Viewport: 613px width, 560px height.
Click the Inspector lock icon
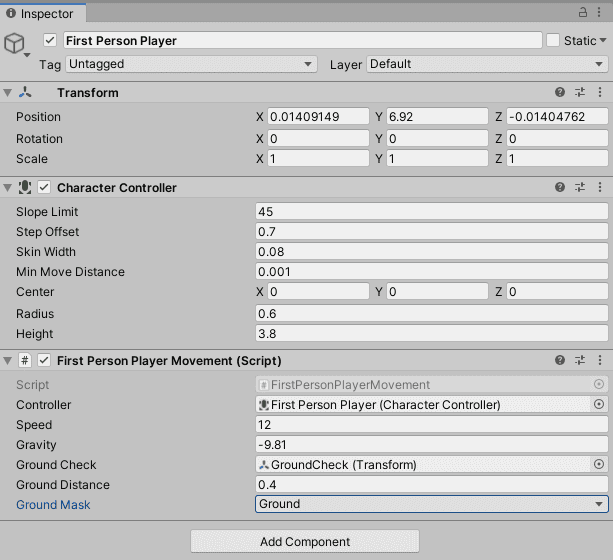[x=582, y=12]
